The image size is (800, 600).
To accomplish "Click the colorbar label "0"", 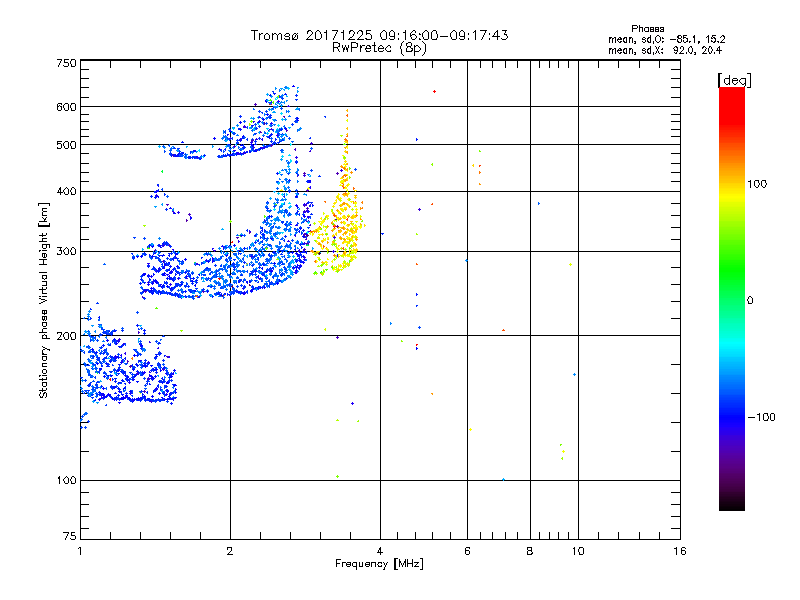I will (x=750, y=301).
